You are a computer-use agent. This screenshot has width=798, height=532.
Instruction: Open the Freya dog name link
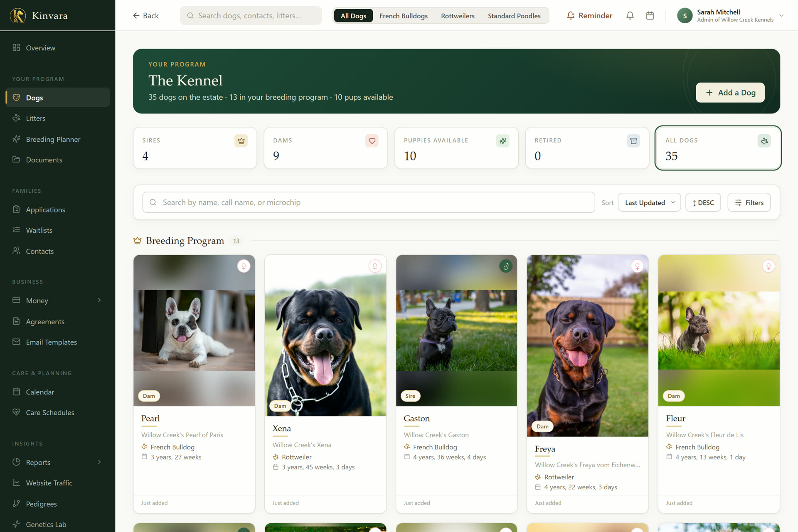click(x=545, y=449)
